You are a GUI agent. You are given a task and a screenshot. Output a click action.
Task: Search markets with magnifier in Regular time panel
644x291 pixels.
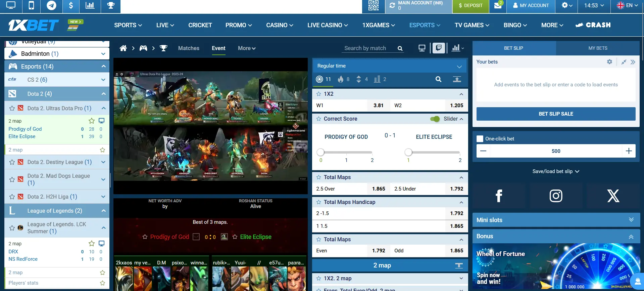click(x=438, y=79)
